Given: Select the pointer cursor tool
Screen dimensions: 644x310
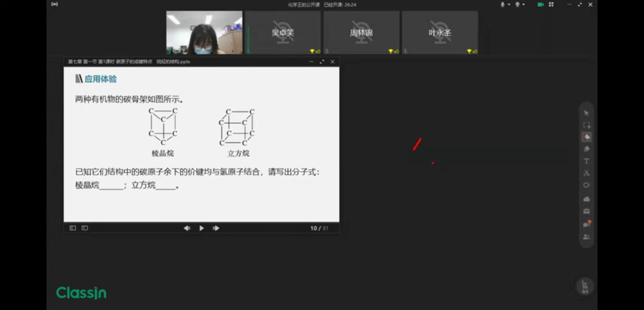Looking at the screenshot, I should [586, 113].
